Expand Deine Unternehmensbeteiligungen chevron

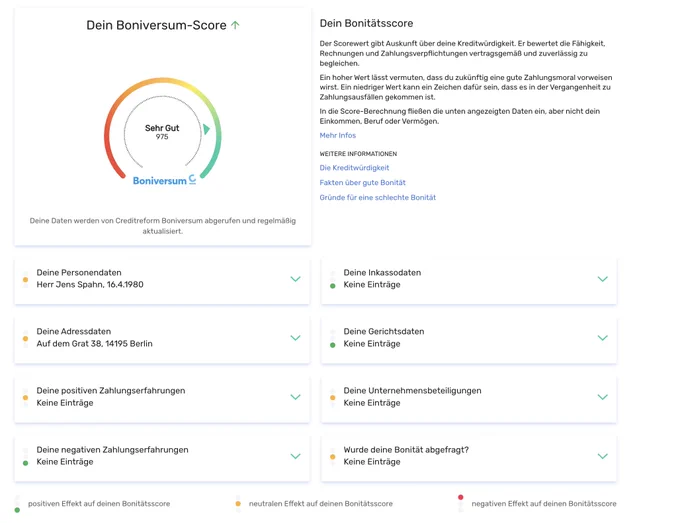(x=603, y=397)
